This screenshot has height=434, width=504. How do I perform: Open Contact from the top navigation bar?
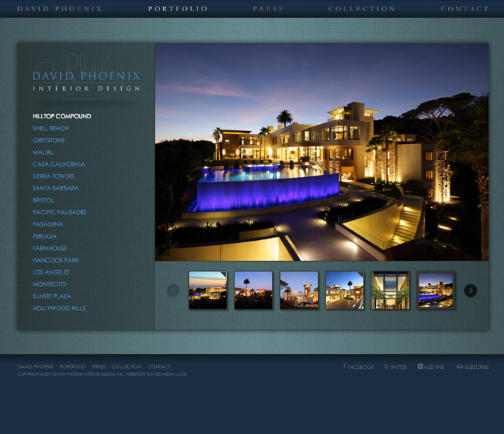464,9
